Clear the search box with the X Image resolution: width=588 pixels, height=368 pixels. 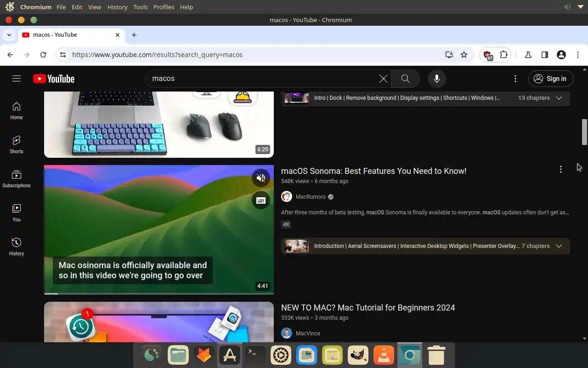point(384,79)
